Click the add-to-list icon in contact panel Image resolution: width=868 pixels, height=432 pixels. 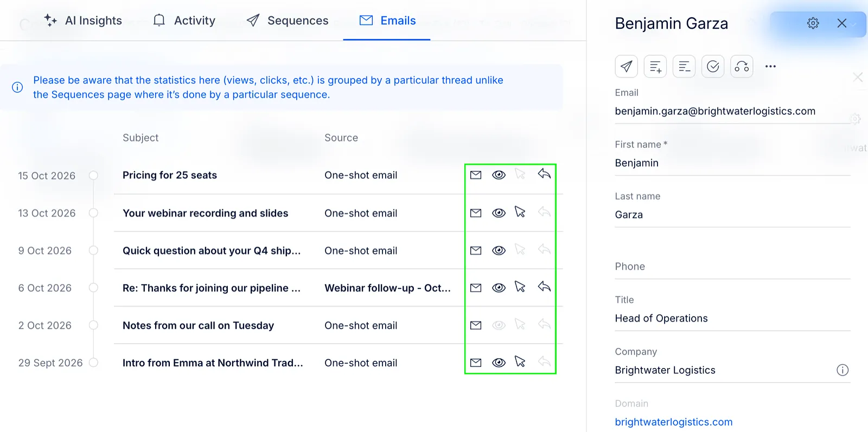click(x=655, y=67)
